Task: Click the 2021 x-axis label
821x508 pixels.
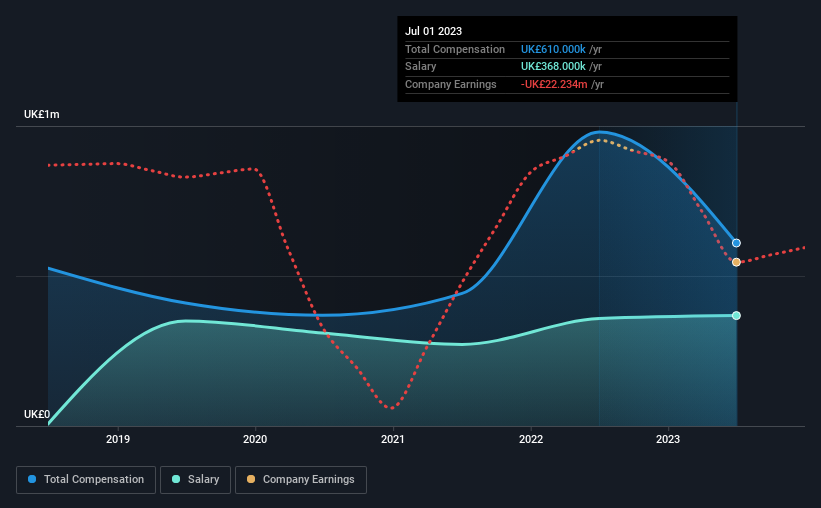Action: pos(393,439)
